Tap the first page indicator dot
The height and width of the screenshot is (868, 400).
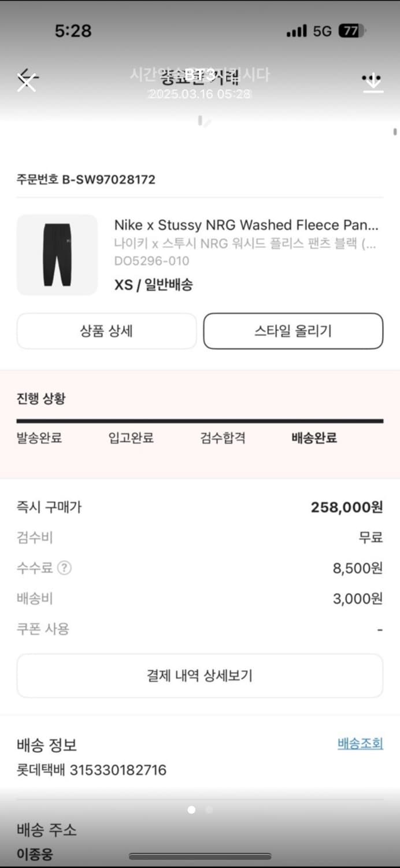click(191, 810)
